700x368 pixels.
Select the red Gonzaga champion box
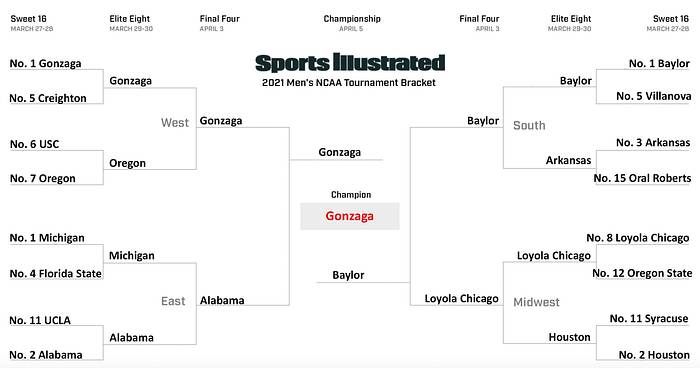350,216
